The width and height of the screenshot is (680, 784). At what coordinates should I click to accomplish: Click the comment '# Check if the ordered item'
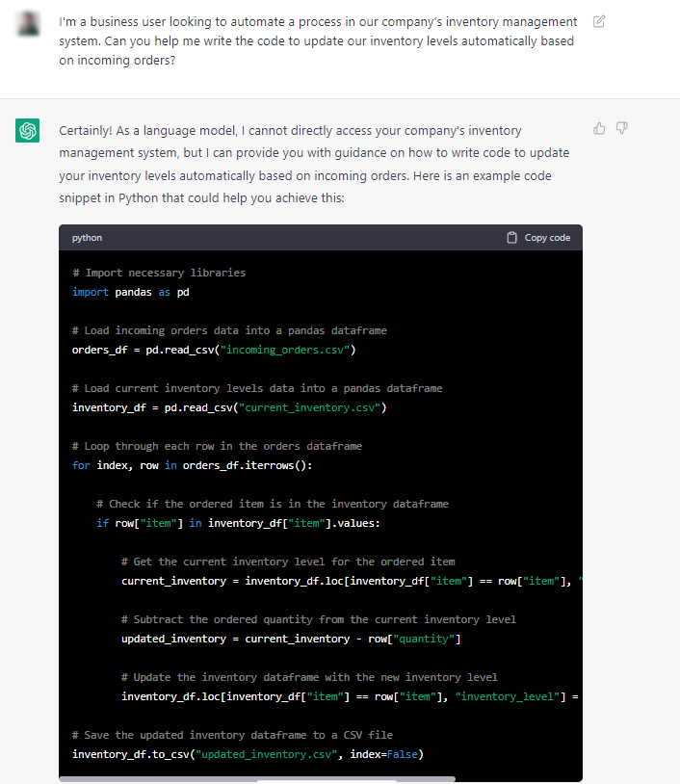273,504
